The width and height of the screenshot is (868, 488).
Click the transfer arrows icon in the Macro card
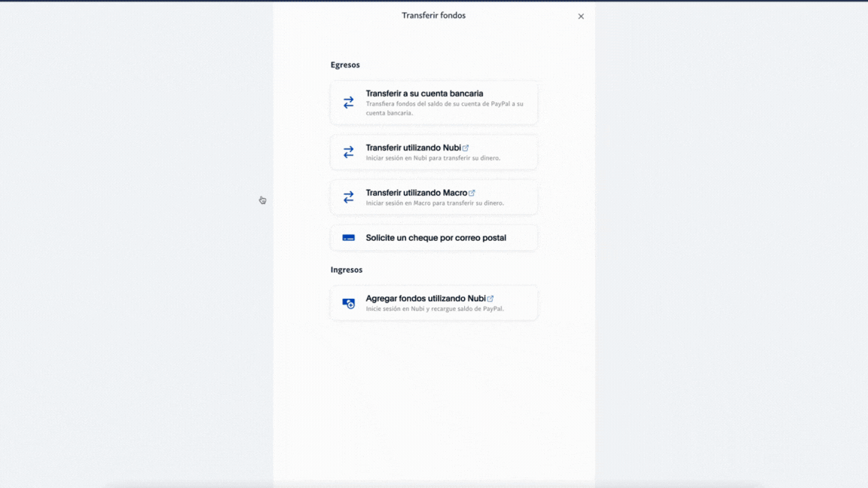[348, 197]
